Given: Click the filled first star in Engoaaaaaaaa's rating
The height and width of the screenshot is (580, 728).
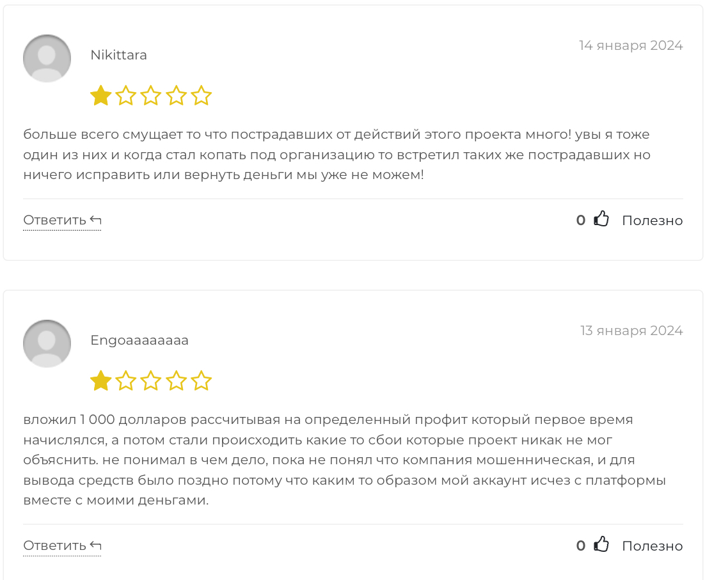Looking at the screenshot, I should pyautogui.click(x=100, y=381).
